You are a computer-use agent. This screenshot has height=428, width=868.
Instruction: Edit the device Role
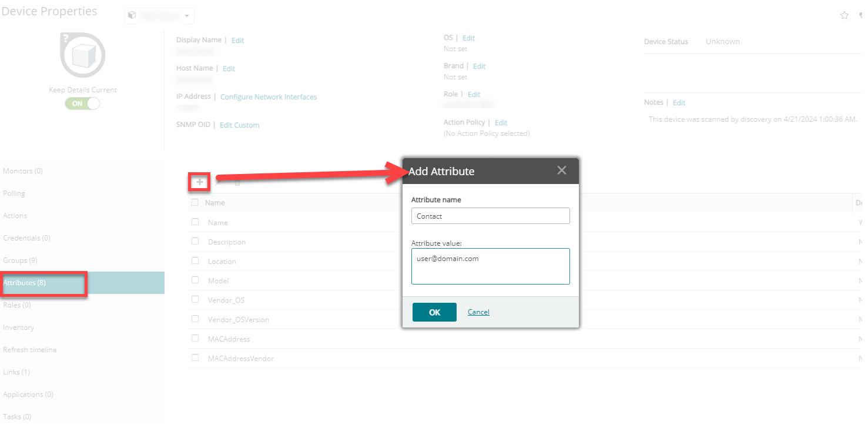[474, 95]
